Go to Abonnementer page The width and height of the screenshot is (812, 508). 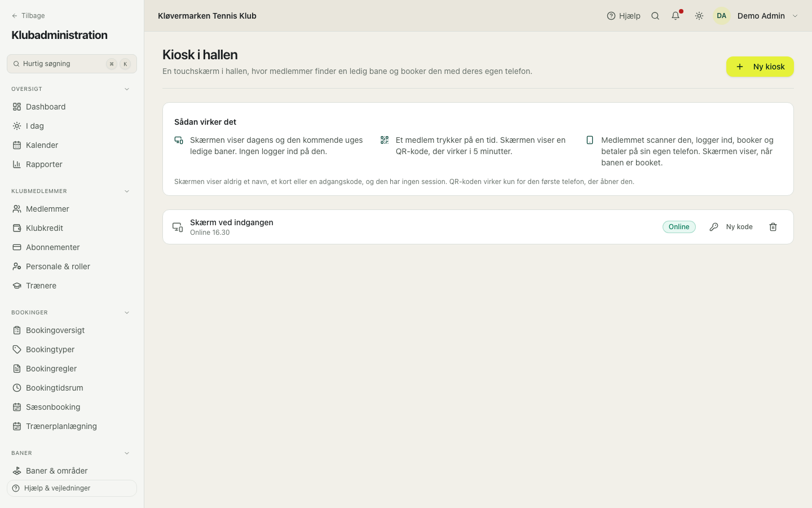[72, 247]
